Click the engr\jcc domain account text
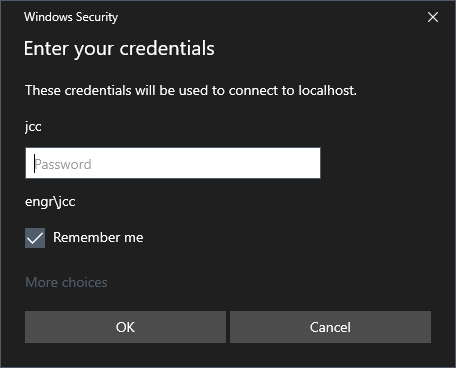The image size is (456, 368). (x=50, y=202)
